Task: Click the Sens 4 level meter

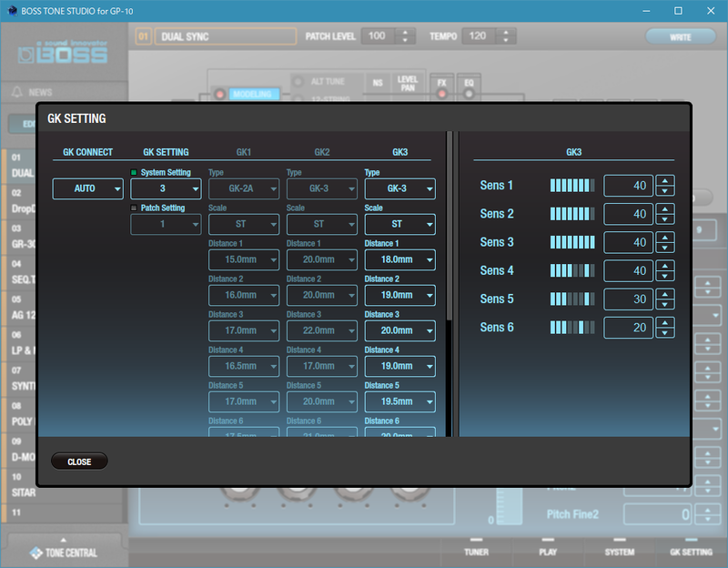Action: coord(572,270)
